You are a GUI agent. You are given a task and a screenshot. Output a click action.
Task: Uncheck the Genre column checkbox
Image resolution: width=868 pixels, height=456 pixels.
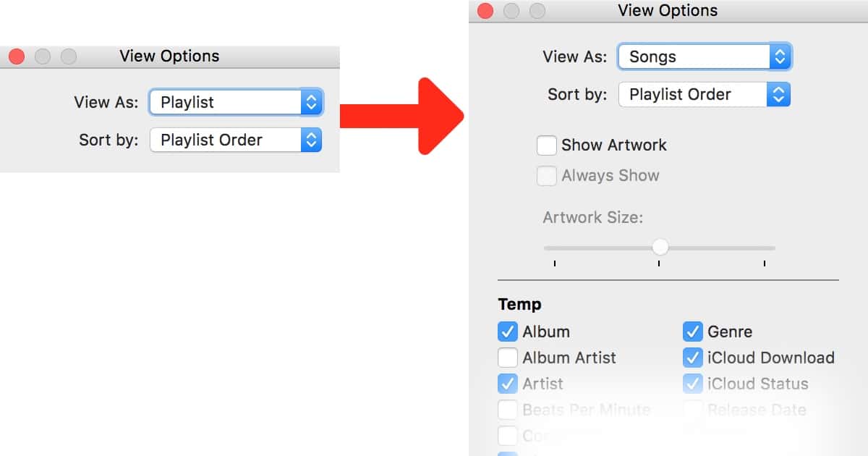[693, 332]
